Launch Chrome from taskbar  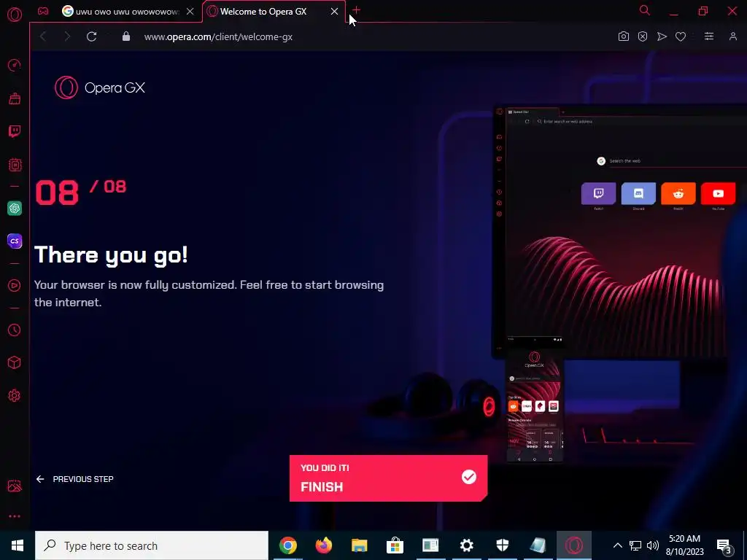[x=287, y=545]
